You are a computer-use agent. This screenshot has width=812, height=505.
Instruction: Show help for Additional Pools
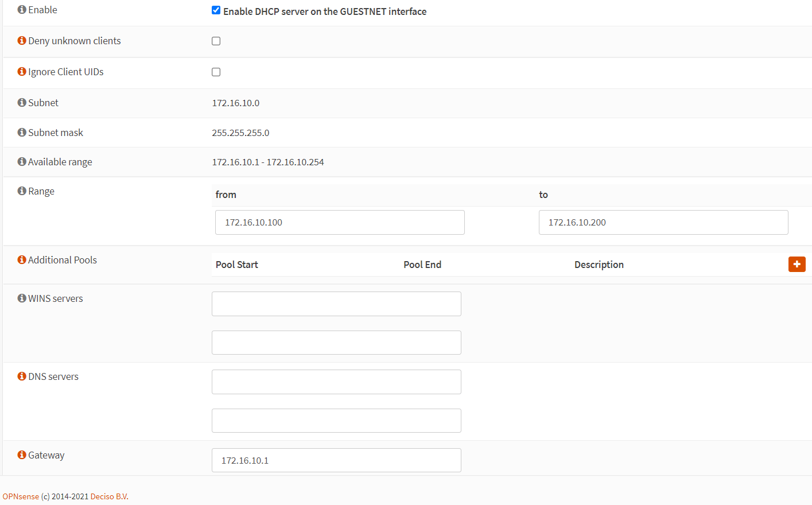click(x=22, y=260)
